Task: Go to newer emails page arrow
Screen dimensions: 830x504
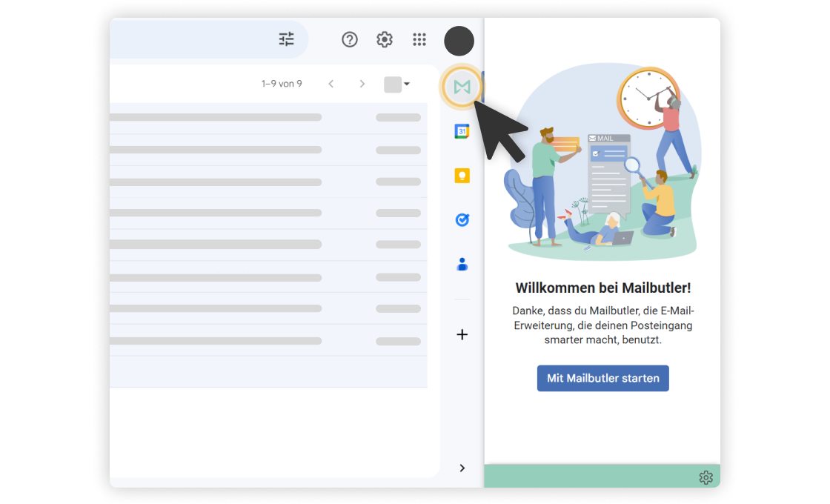Action: click(x=331, y=84)
